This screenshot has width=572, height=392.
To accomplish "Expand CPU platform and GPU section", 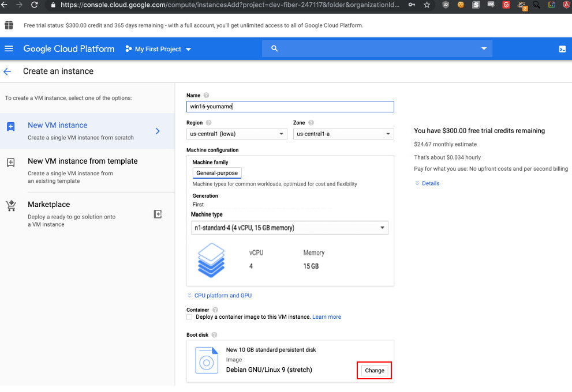I will 222,295.
